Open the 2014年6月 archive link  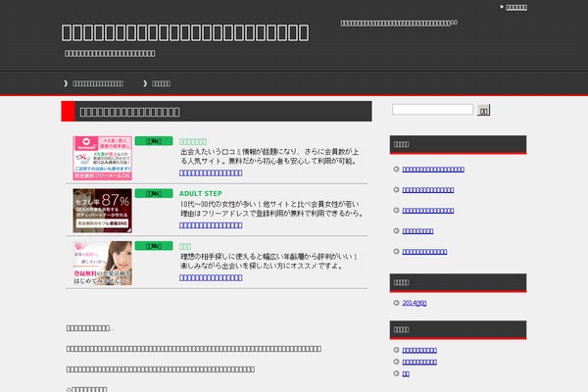(415, 303)
